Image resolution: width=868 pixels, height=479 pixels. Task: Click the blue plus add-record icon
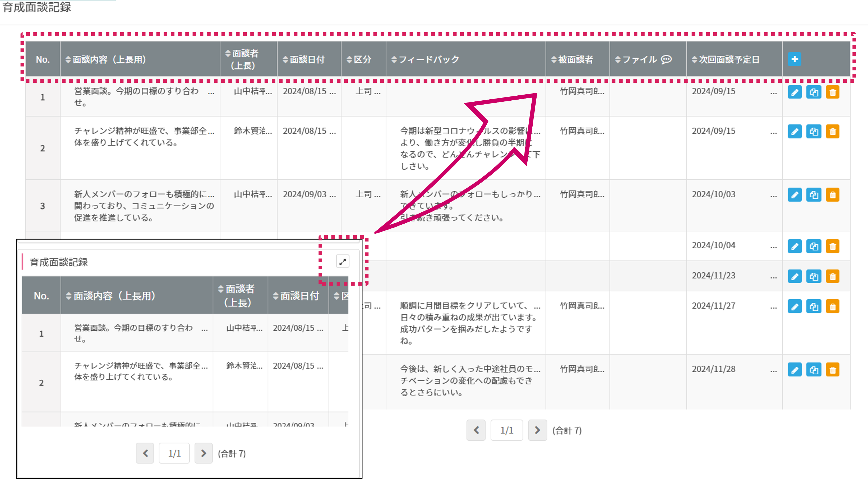pyautogui.click(x=794, y=59)
